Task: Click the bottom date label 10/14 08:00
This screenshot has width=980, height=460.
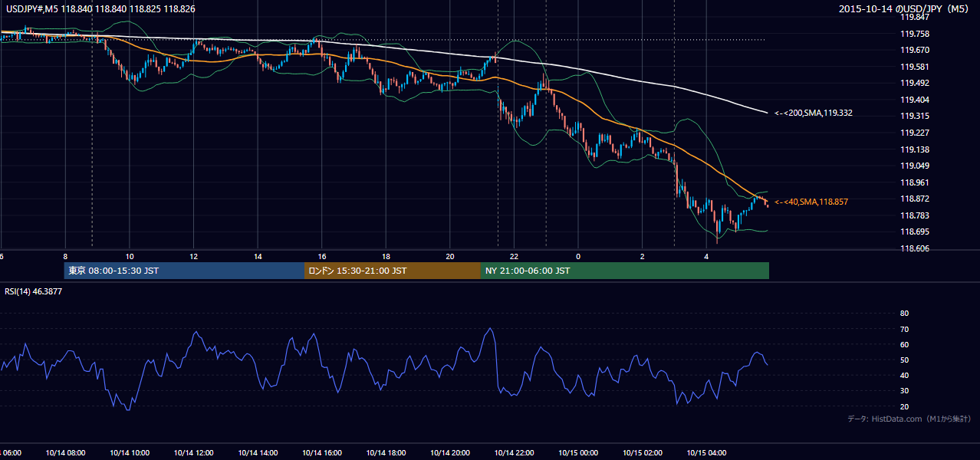Action: (65, 452)
